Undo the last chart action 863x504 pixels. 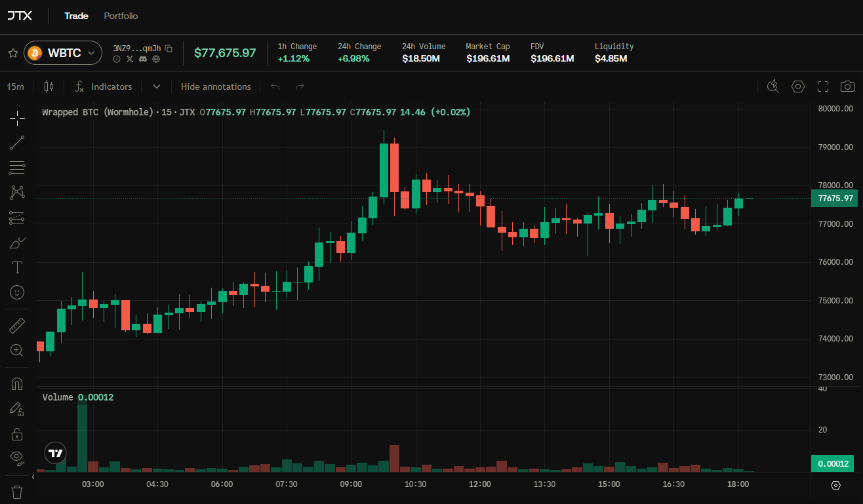click(x=275, y=87)
